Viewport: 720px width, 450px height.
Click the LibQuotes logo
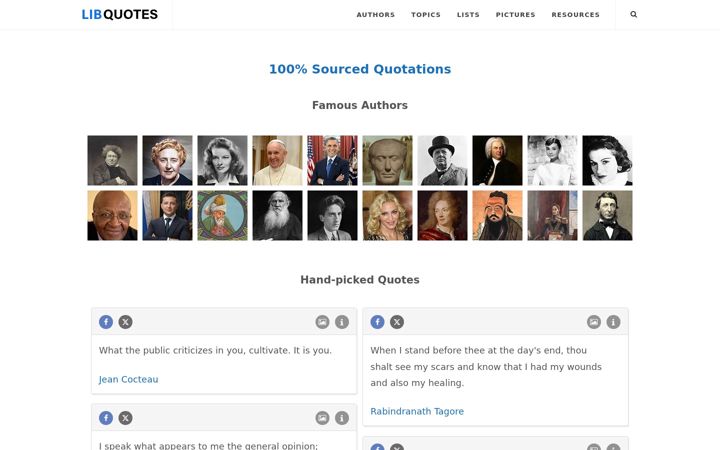(x=119, y=14)
